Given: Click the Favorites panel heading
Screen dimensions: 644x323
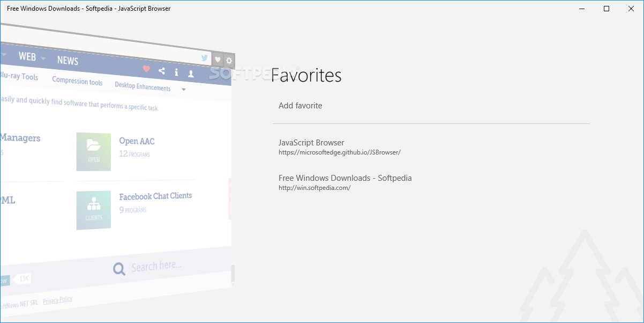Looking at the screenshot, I should pyautogui.click(x=306, y=76).
